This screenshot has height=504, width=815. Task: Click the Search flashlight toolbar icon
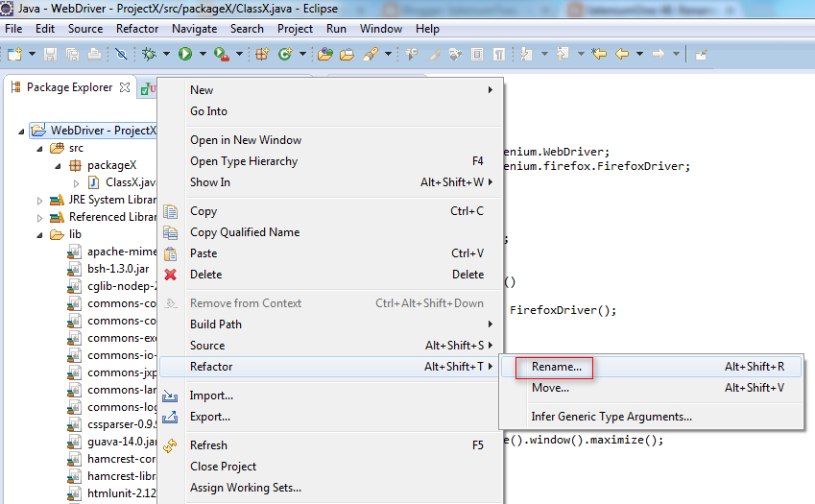tap(371, 54)
